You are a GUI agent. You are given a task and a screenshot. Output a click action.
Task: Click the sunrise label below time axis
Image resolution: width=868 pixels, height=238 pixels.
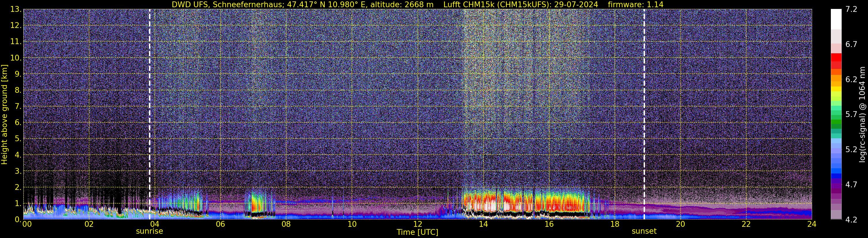(x=149, y=231)
